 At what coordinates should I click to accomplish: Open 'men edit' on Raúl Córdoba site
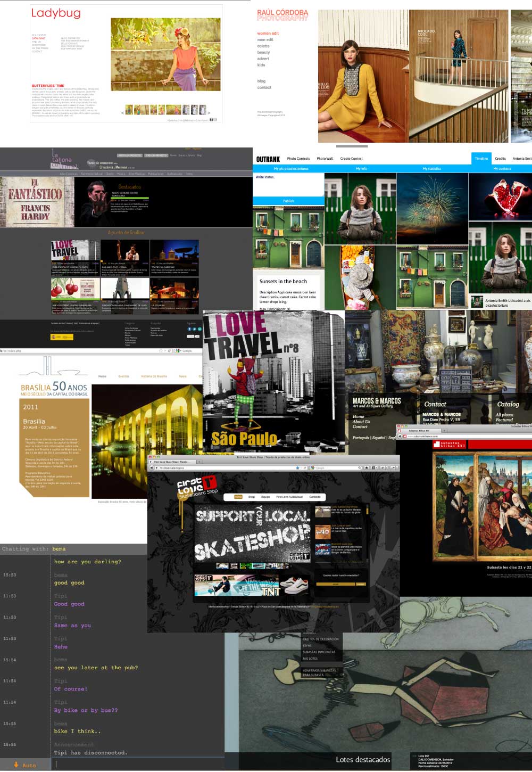pos(265,40)
